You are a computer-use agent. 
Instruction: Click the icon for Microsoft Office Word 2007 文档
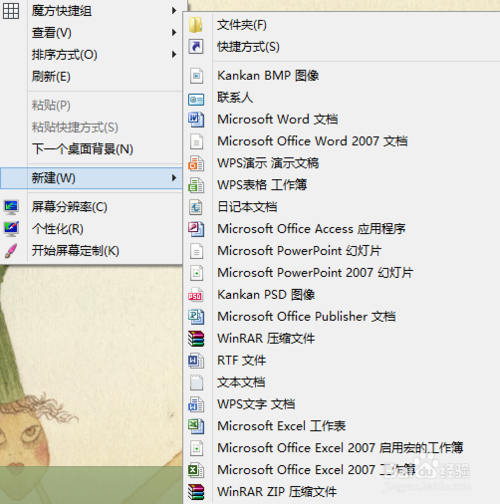coord(196,141)
